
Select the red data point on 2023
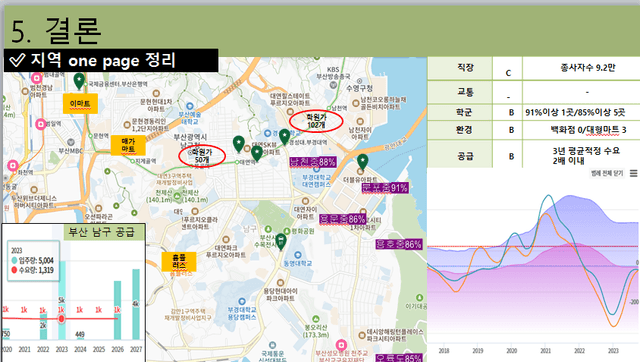point(61,318)
